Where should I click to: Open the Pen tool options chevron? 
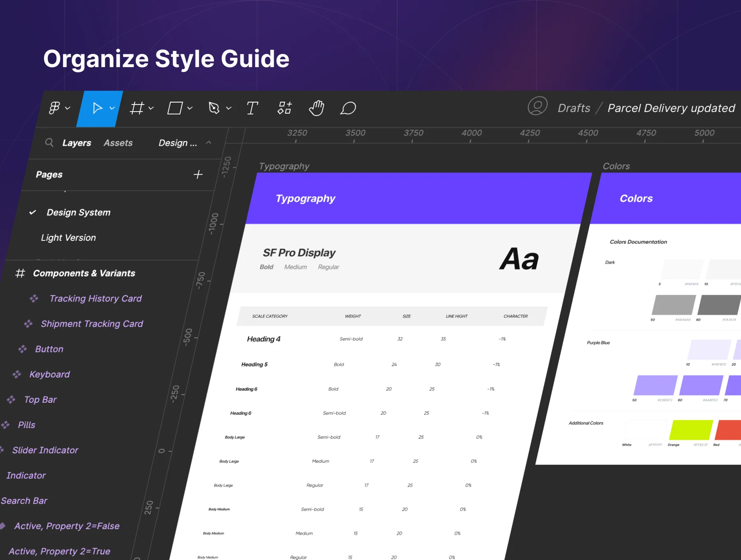(229, 108)
